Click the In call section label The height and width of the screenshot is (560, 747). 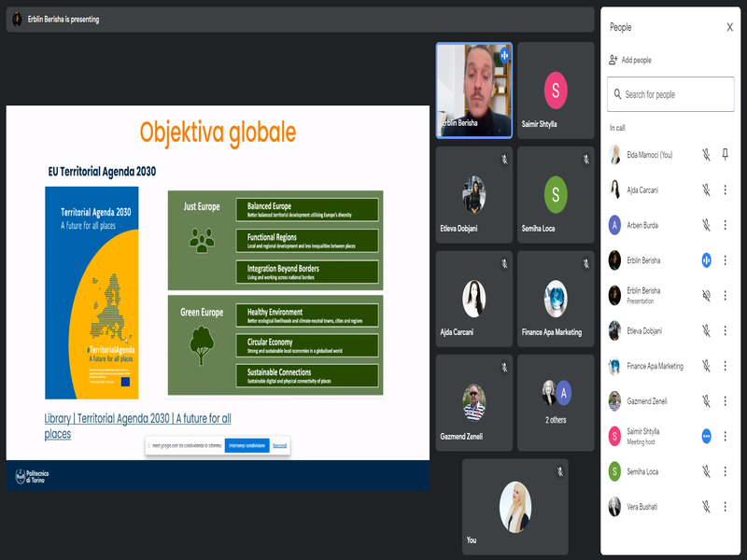617,128
